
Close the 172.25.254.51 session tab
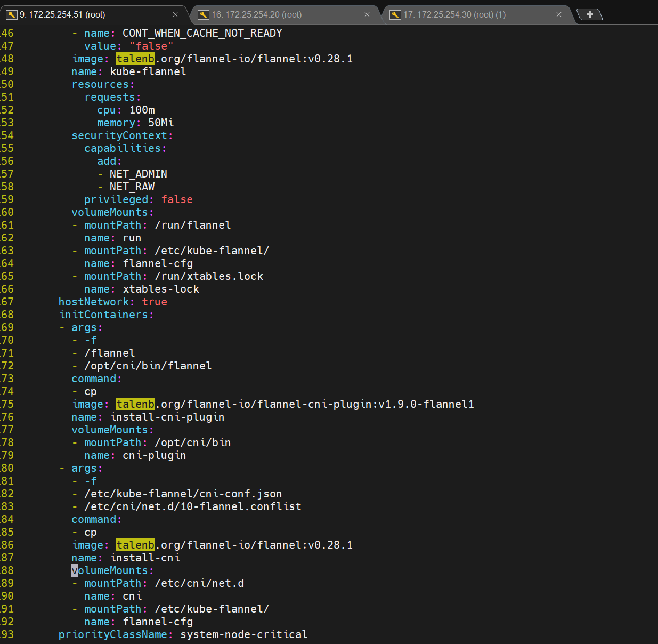click(x=175, y=14)
